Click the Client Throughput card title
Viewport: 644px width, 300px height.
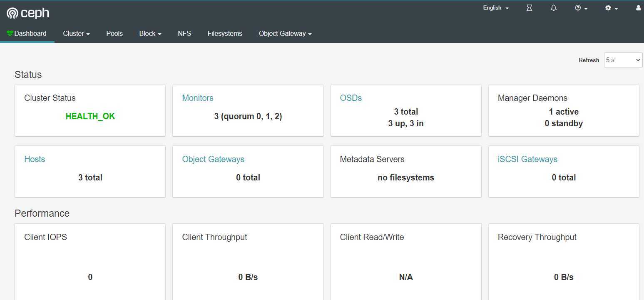coord(214,237)
